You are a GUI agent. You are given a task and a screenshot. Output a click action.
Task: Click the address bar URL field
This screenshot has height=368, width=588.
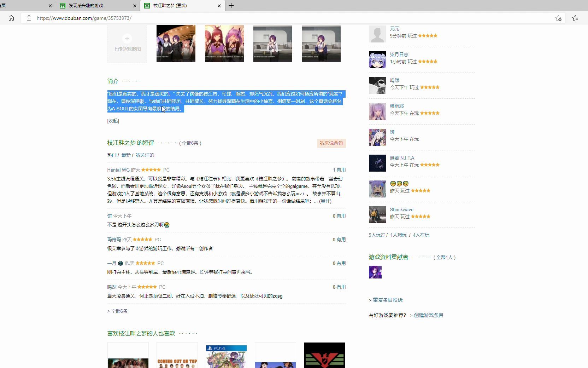pyautogui.click(x=293, y=18)
